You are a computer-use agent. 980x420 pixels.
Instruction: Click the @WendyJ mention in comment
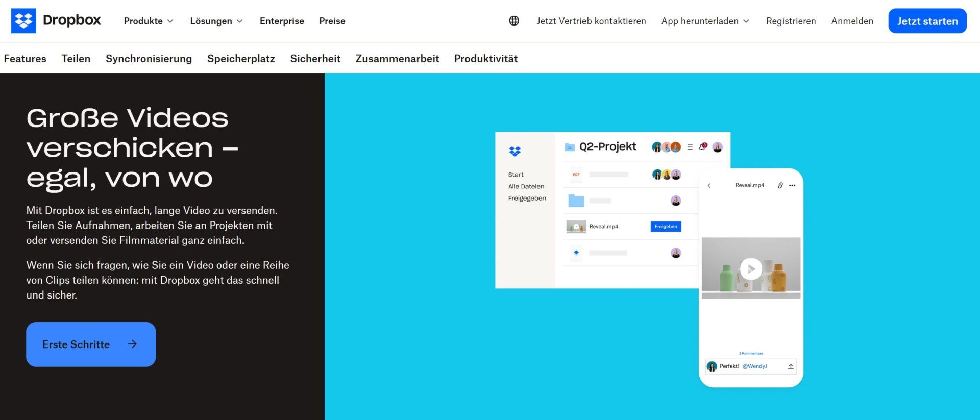[x=754, y=366]
